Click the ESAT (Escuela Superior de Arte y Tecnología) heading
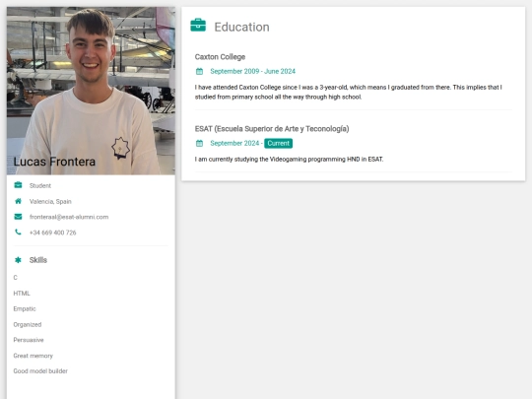The image size is (532, 399). 272,129
